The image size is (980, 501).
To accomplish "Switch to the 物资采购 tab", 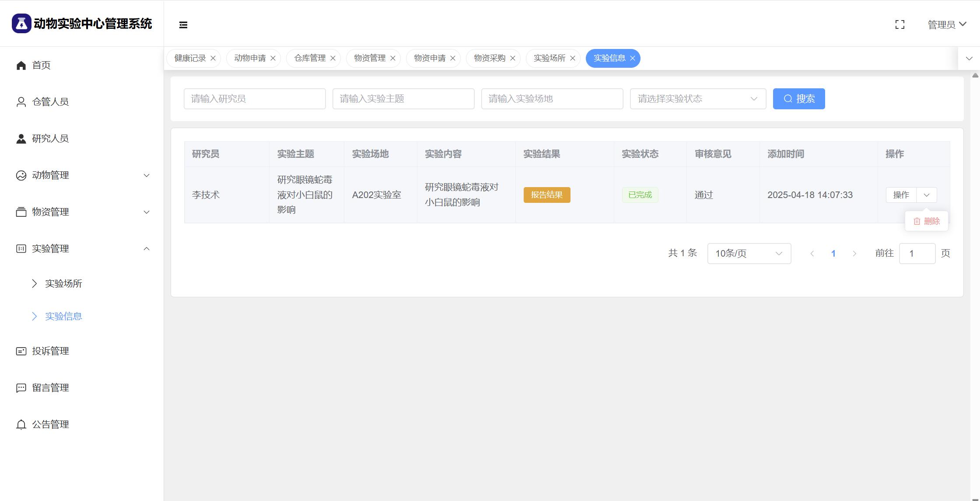I will 489,58.
